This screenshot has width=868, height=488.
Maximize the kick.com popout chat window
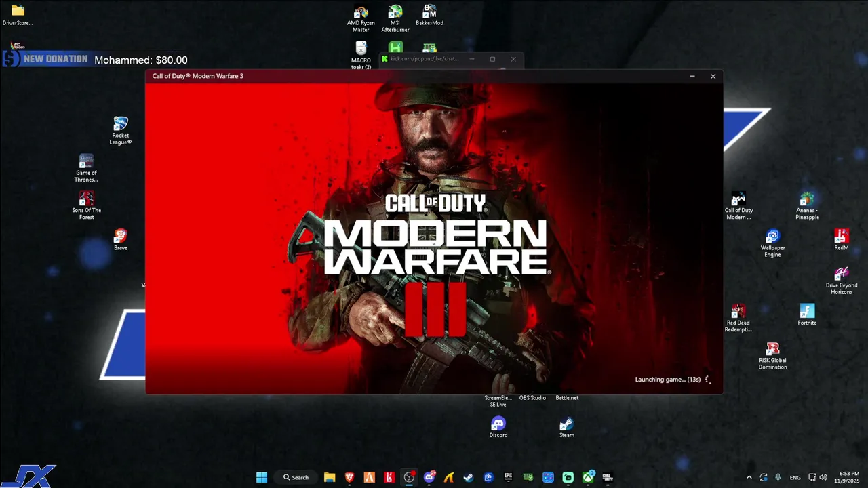pyautogui.click(x=493, y=59)
